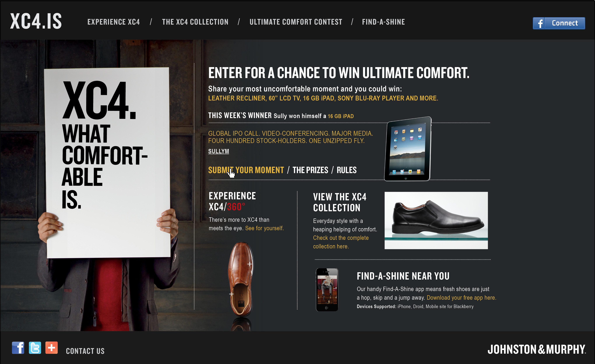595x364 pixels.
Task: Go to Ultimate Comfort Contest page
Action: coord(296,22)
